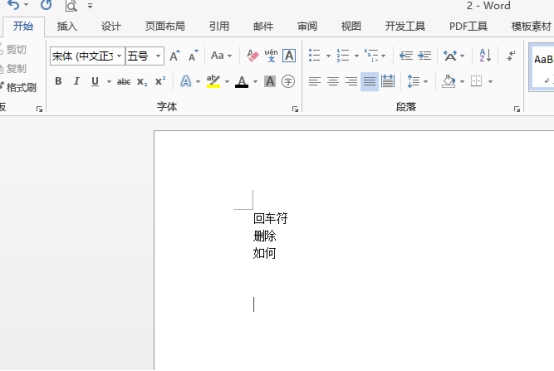Open the 页面布局 (Page Layout) tab
The height and width of the screenshot is (371, 554).
coord(165,26)
